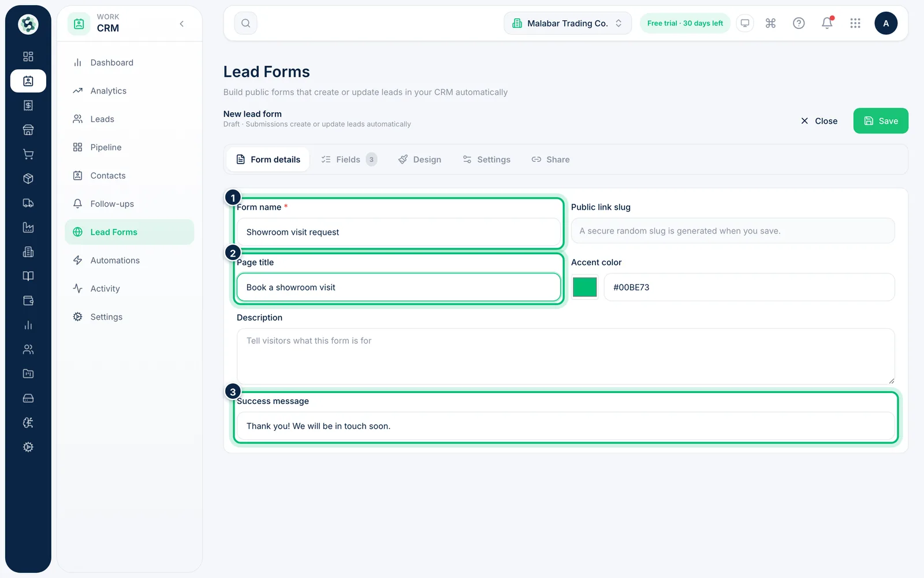Open the user avatar A menu
The width and height of the screenshot is (924, 578).
[886, 23]
